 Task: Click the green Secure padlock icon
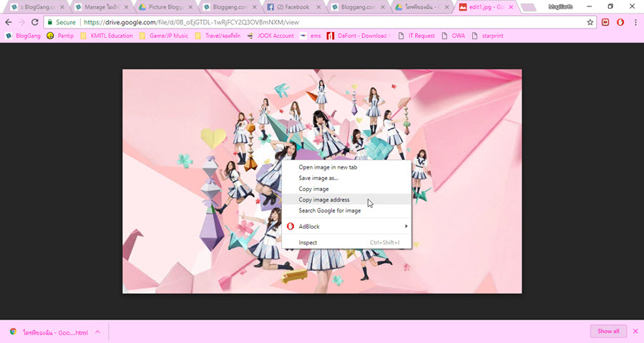tap(50, 22)
